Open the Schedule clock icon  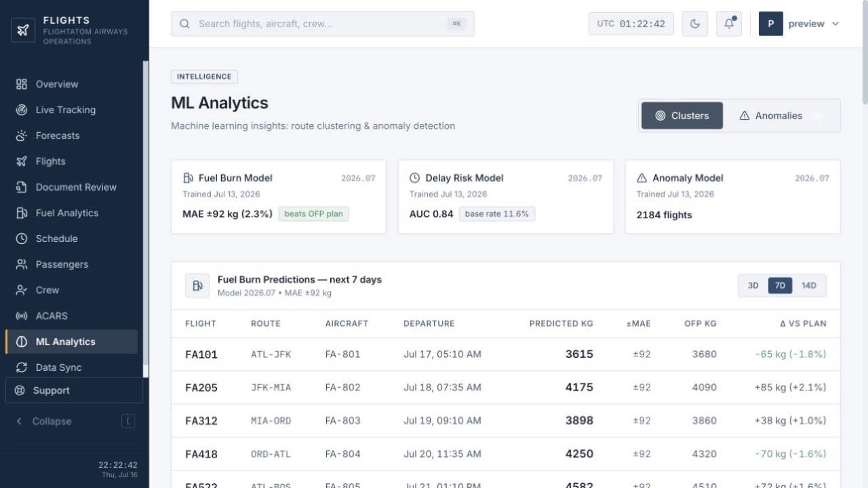[22, 239]
